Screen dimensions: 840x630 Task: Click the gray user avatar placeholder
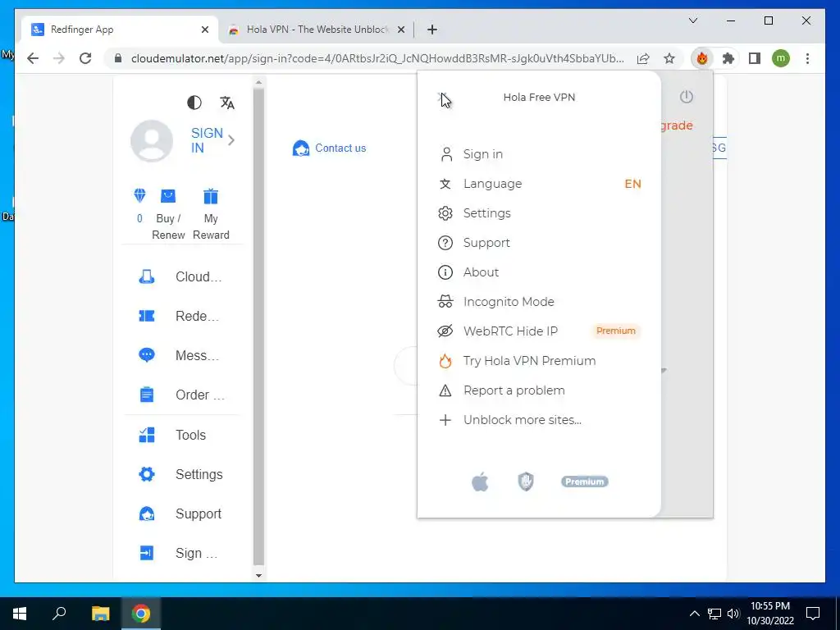[x=152, y=140]
